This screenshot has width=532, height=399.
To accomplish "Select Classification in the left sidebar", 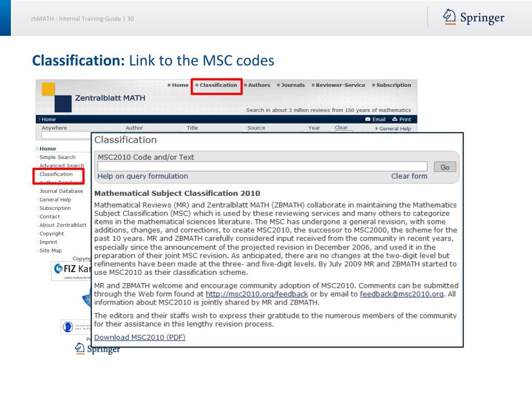I will click(56, 174).
